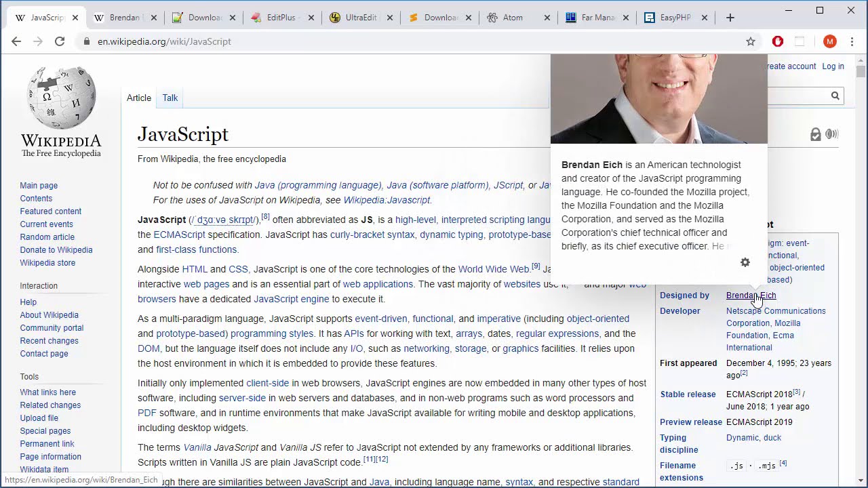Open preview settings gear icon
Viewport: 868px width, 488px height.
click(x=745, y=262)
